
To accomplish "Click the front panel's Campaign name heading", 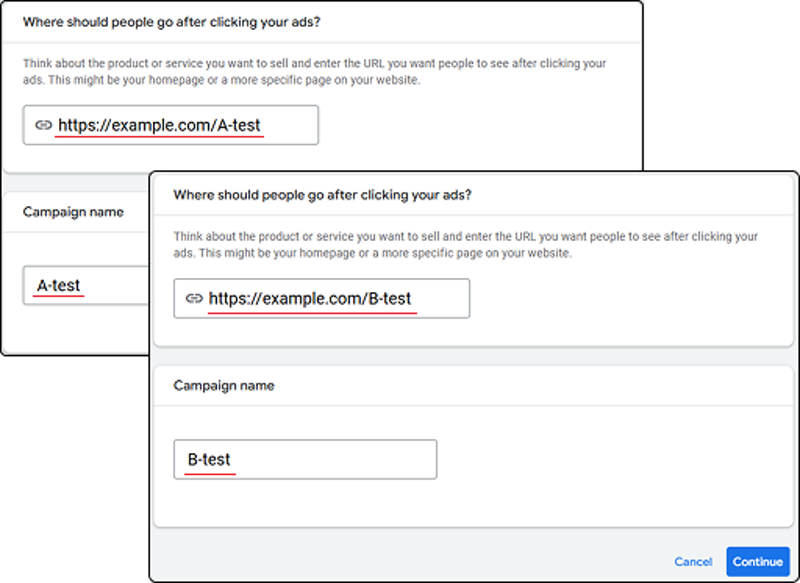I will click(224, 386).
